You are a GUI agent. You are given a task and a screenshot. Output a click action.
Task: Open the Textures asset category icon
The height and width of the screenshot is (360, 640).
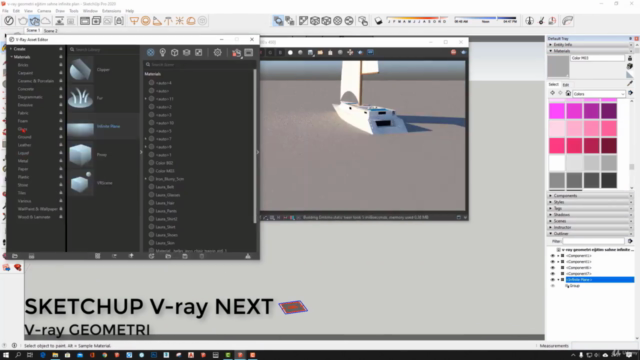pyautogui.click(x=198, y=52)
